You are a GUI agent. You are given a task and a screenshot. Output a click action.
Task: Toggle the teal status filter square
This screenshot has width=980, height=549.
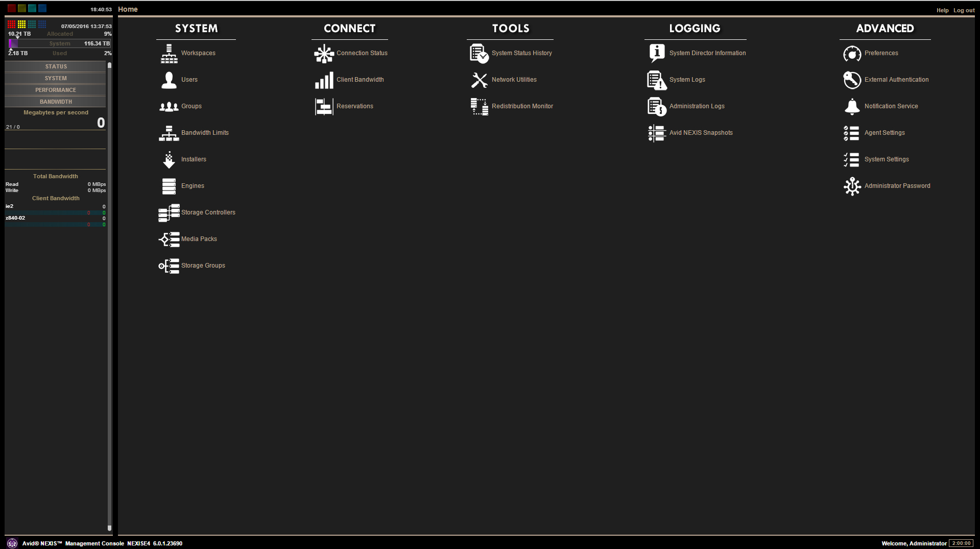[32, 8]
